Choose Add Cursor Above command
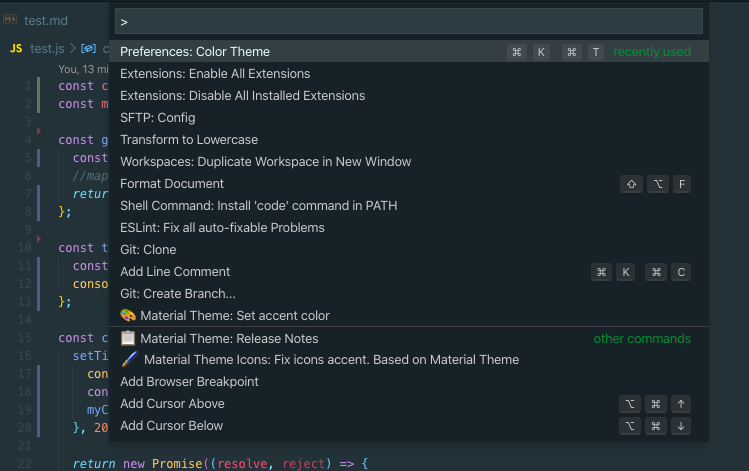The height and width of the screenshot is (471, 749). pyautogui.click(x=408, y=404)
